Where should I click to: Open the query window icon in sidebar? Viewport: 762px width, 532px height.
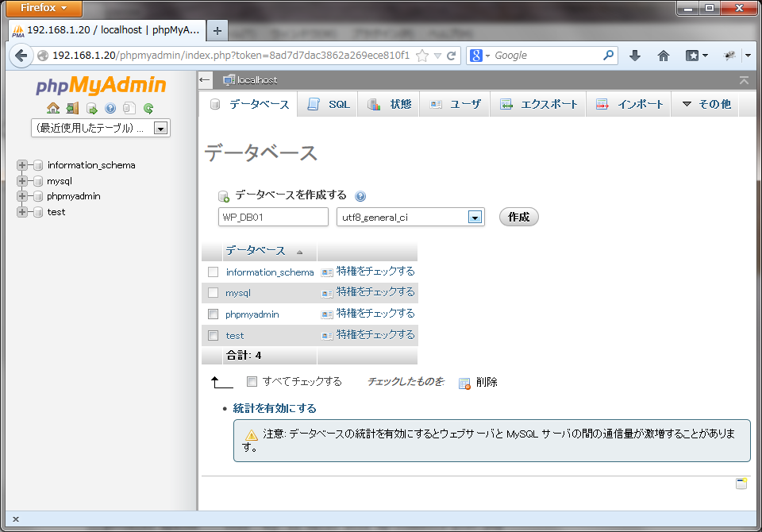91,109
